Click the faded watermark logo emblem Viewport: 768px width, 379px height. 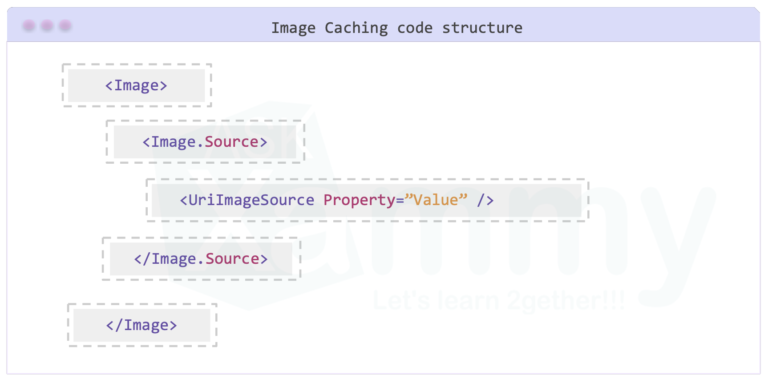point(255,206)
